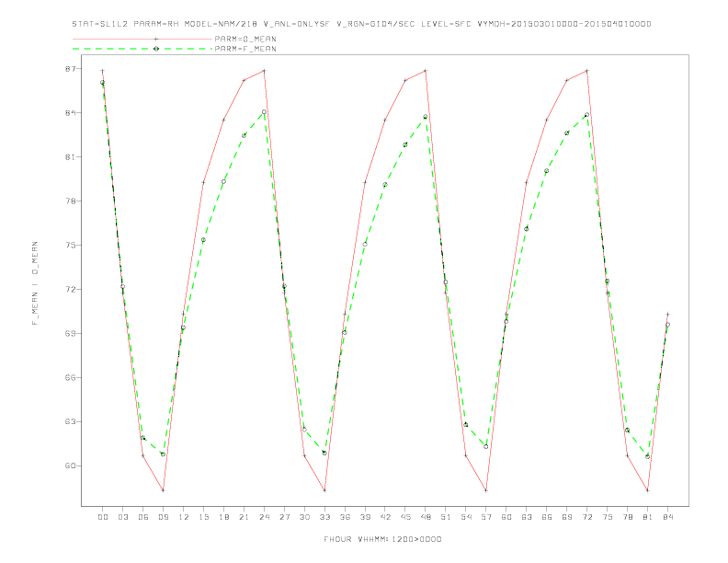
Task: Click the red O_MEAN peak marker at hour 24
Action: pos(264,71)
